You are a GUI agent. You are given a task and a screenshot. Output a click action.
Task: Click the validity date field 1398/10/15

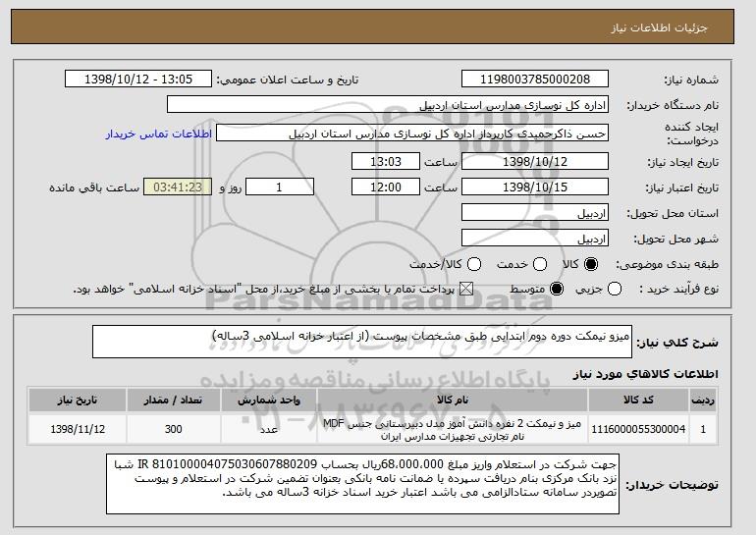click(535, 187)
